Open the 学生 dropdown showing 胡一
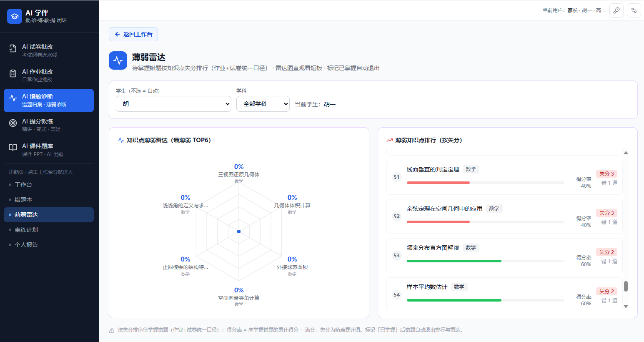The height and width of the screenshot is (342, 644). (173, 104)
